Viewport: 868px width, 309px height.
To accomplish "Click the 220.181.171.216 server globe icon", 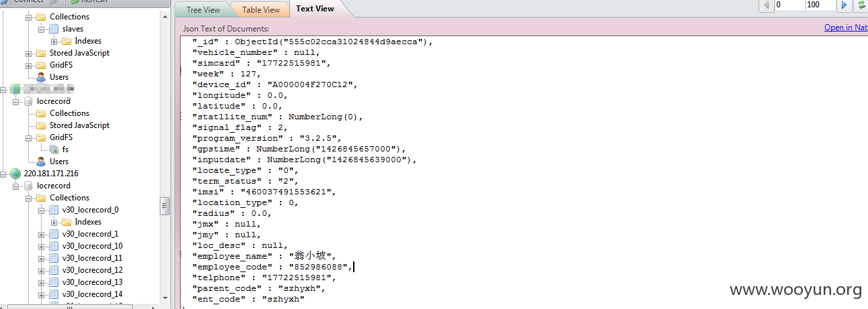I will click(15, 174).
